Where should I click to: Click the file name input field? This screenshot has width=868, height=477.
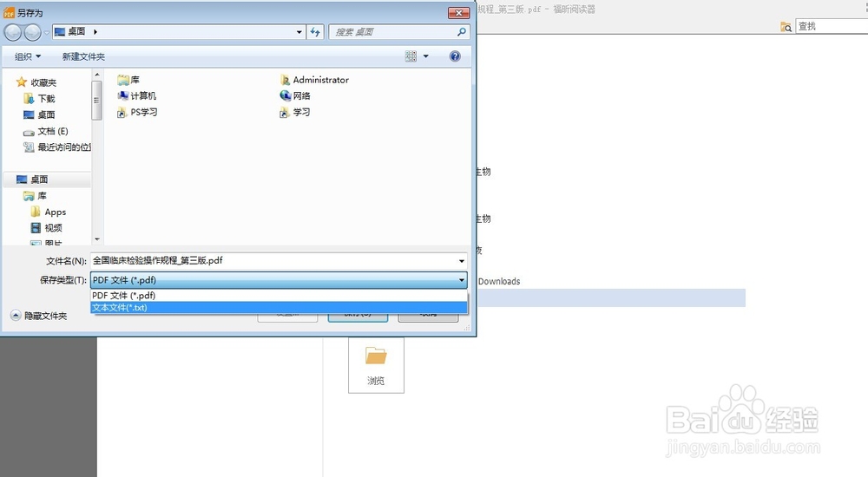(x=273, y=261)
